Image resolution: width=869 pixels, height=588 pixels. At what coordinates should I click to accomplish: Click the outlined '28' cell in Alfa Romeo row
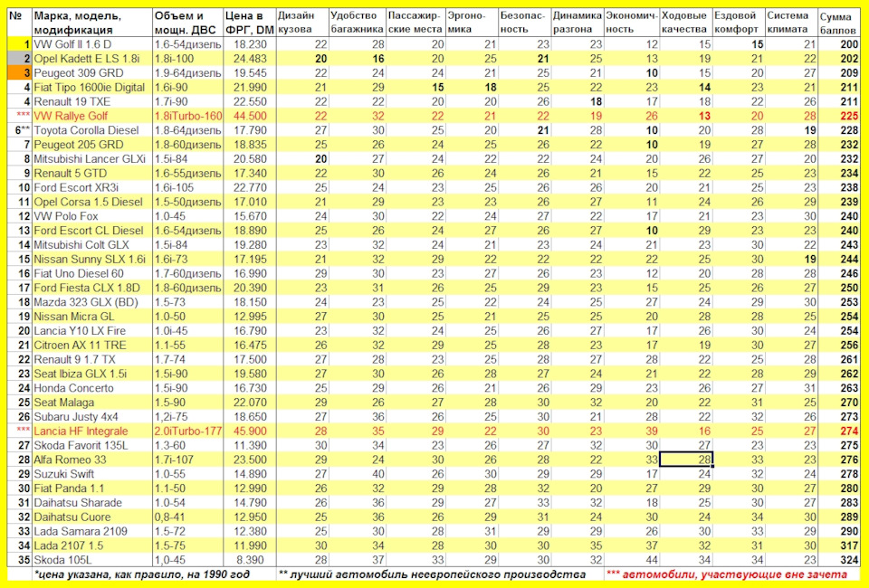tap(686, 460)
